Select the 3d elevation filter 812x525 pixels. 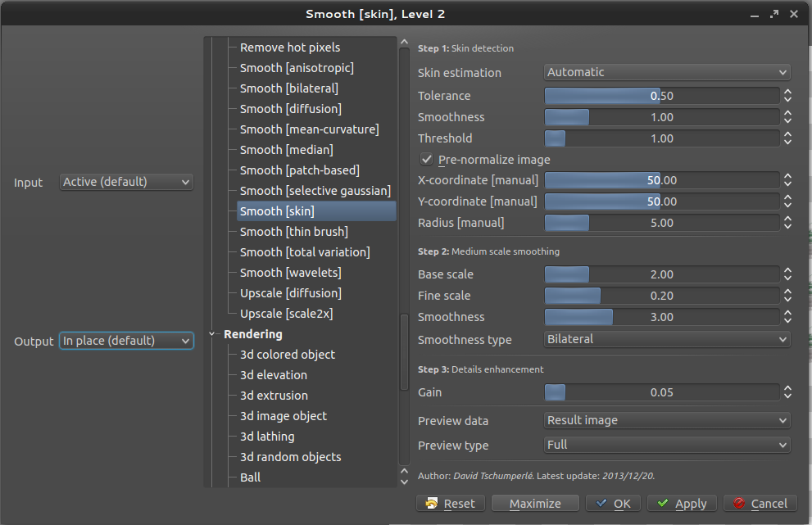click(x=273, y=375)
